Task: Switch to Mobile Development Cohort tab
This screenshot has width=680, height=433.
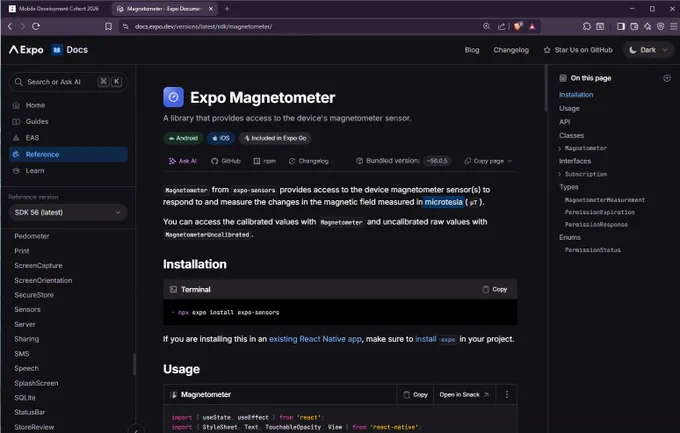Action: (x=55, y=8)
